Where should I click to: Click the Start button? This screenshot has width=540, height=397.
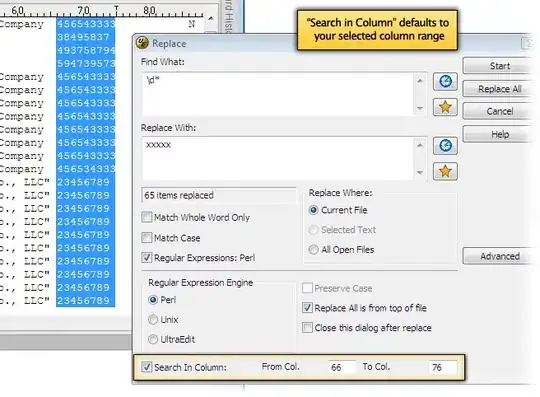(499, 66)
